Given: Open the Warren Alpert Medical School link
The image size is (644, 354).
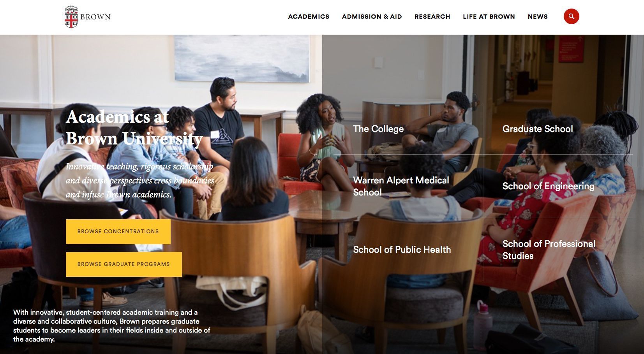Looking at the screenshot, I should coord(401,186).
